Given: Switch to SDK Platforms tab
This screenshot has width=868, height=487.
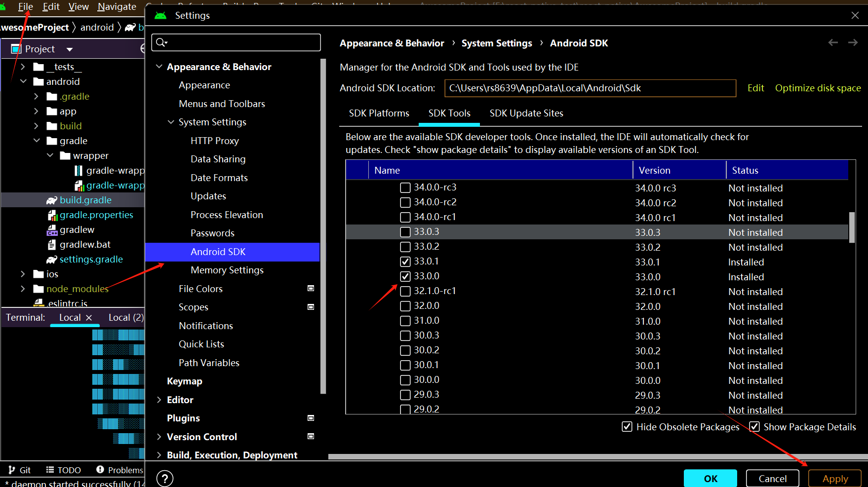Looking at the screenshot, I should coord(379,113).
